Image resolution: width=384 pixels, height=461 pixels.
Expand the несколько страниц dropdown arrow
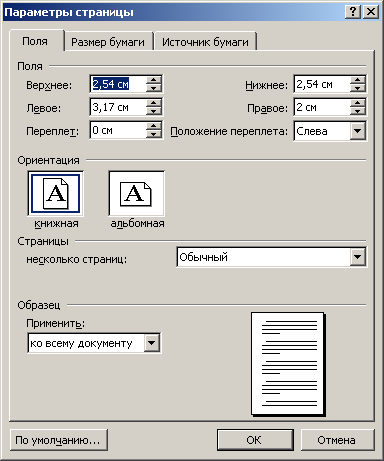pos(358,257)
